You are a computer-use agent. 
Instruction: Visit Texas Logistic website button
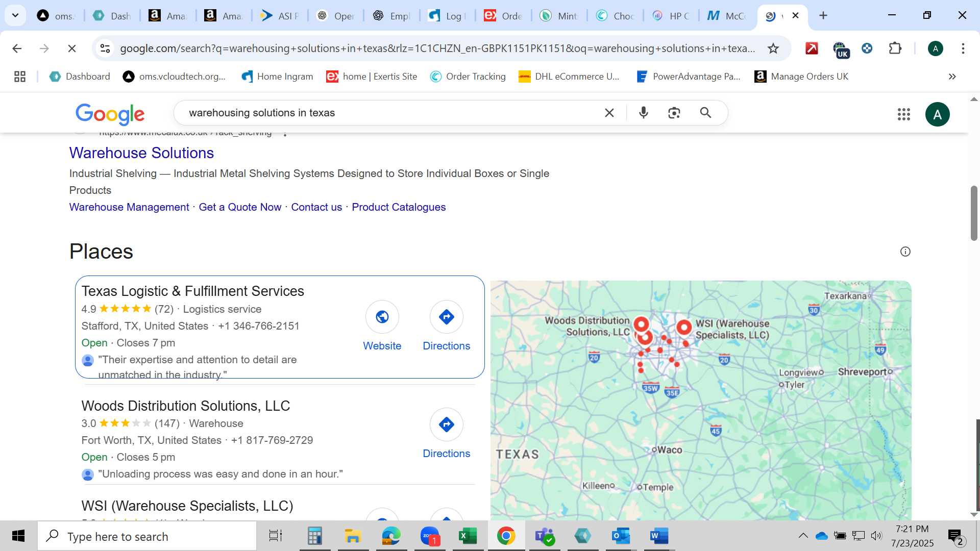click(x=382, y=327)
